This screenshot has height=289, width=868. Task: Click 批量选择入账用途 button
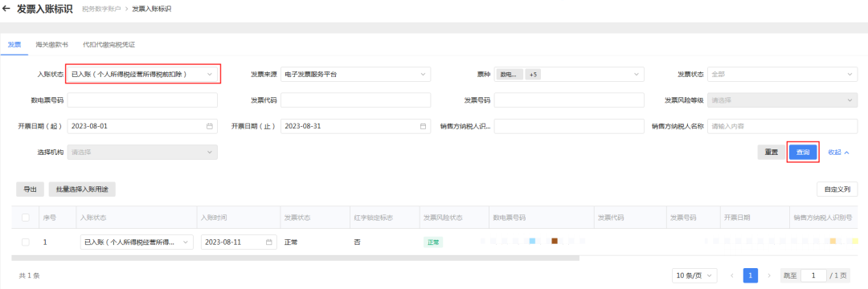[82, 189]
